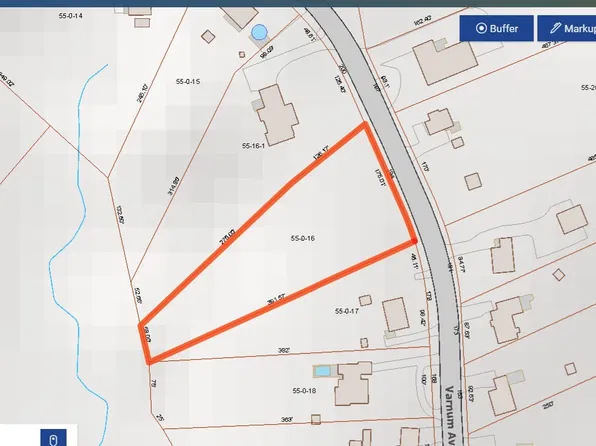The width and height of the screenshot is (596, 446).
Task: Open the Buffer tool
Action: coord(496,29)
